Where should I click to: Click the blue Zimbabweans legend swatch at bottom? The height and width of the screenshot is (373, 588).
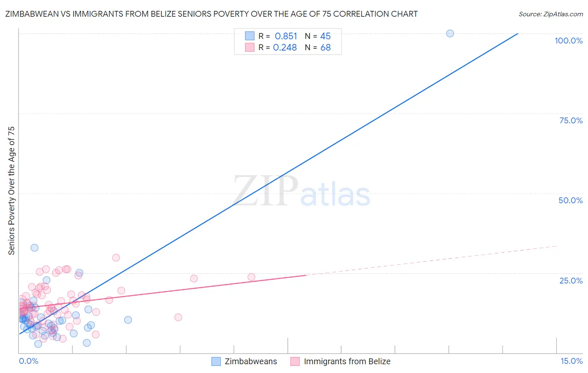click(216, 362)
